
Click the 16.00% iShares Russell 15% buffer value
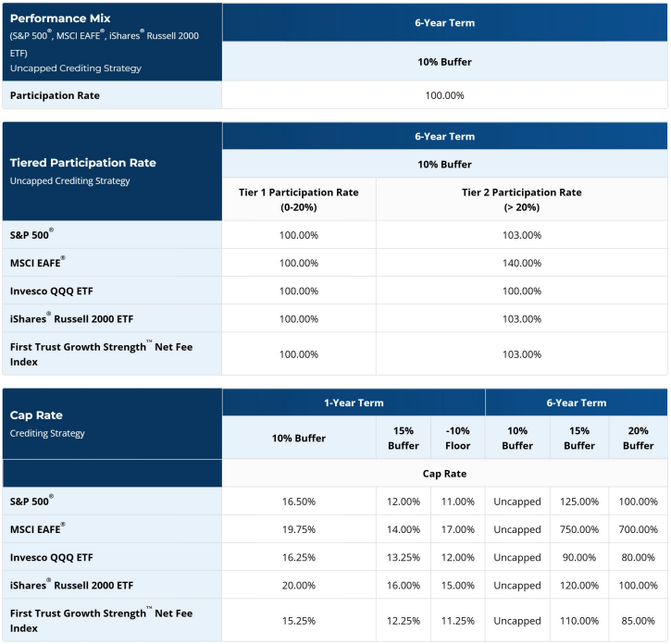(404, 586)
